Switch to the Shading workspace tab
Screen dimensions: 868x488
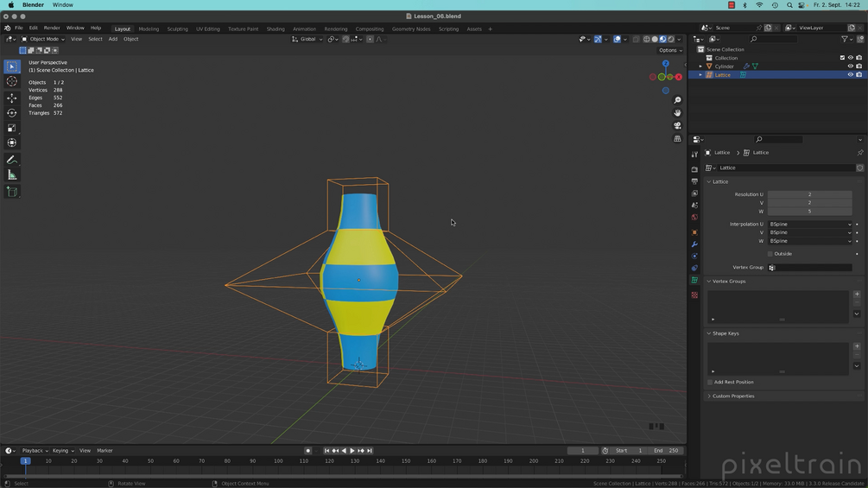tap(276, 29)
